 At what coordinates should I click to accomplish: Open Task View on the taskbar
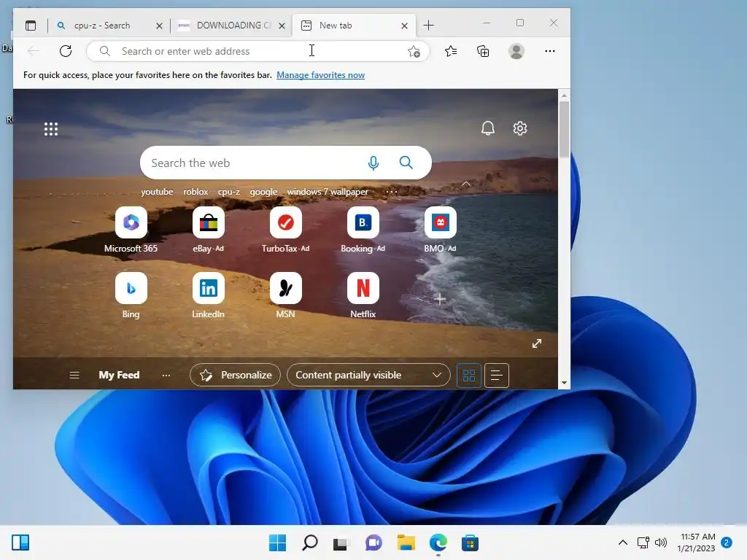341,542
